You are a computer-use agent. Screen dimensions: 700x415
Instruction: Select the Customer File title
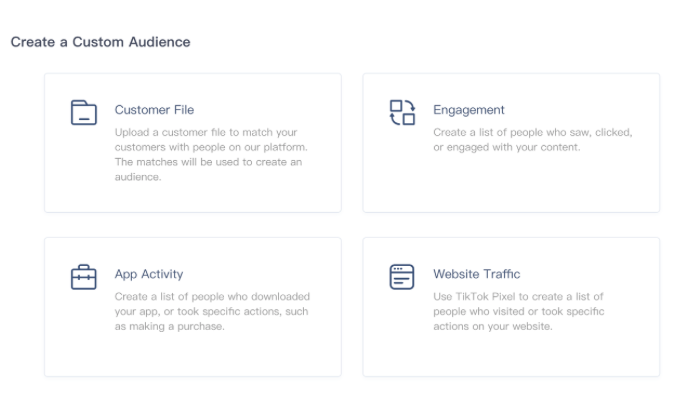(x=154, y=110)
